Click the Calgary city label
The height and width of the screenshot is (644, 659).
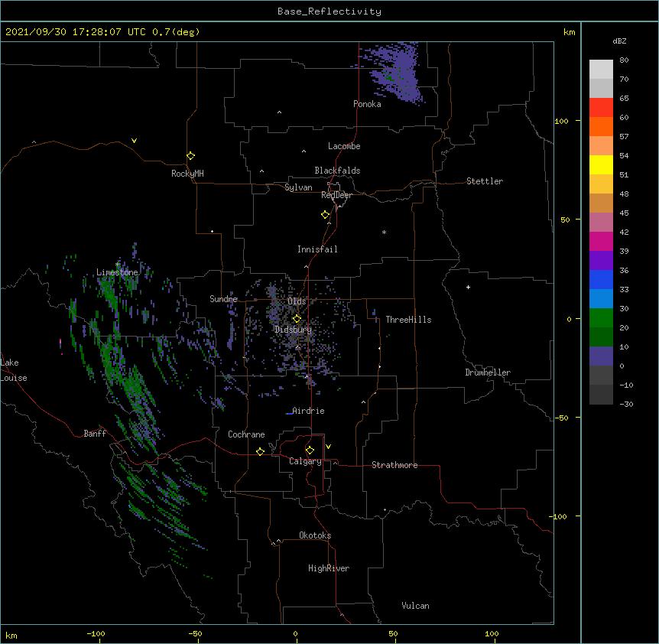(x=306, y=461)
